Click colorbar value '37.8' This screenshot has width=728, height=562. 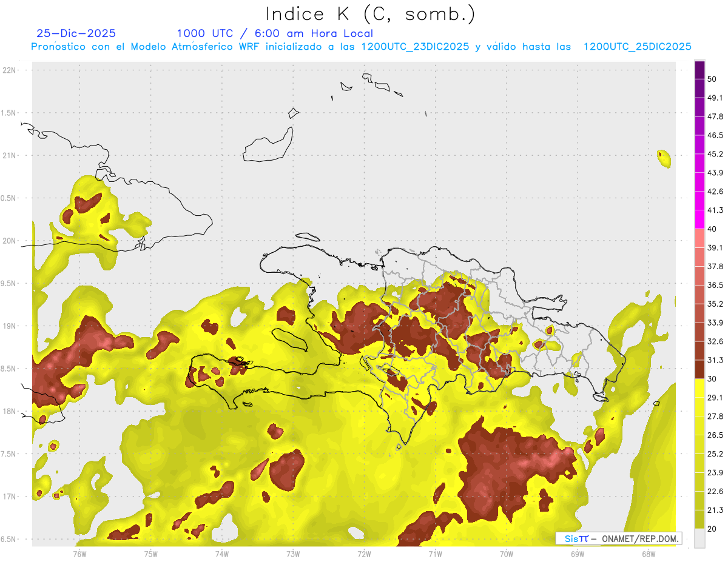[x=715, y=266]
